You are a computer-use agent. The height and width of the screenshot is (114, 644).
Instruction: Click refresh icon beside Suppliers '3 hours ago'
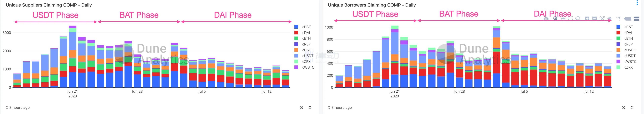tap(7, 107)
